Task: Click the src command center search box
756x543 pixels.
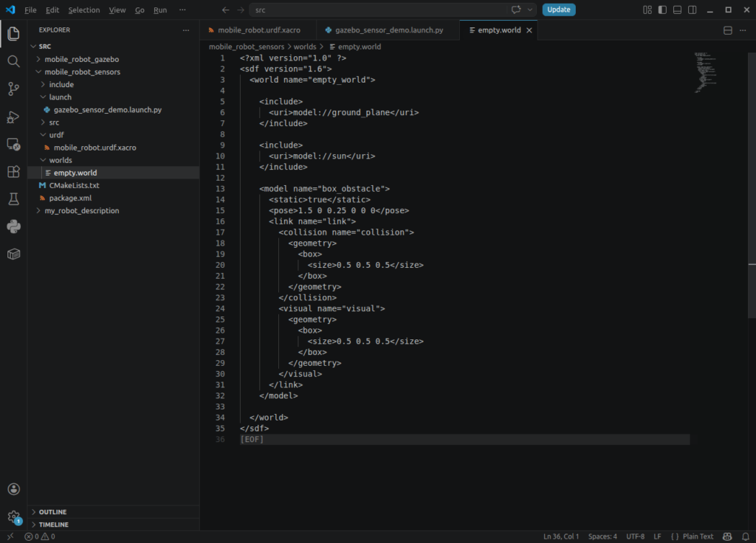Action: (x=393, y=10)
